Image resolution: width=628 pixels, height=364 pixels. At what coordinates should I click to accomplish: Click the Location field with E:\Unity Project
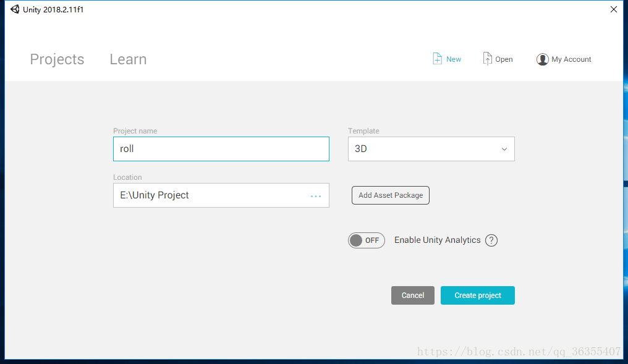[221, 195]
